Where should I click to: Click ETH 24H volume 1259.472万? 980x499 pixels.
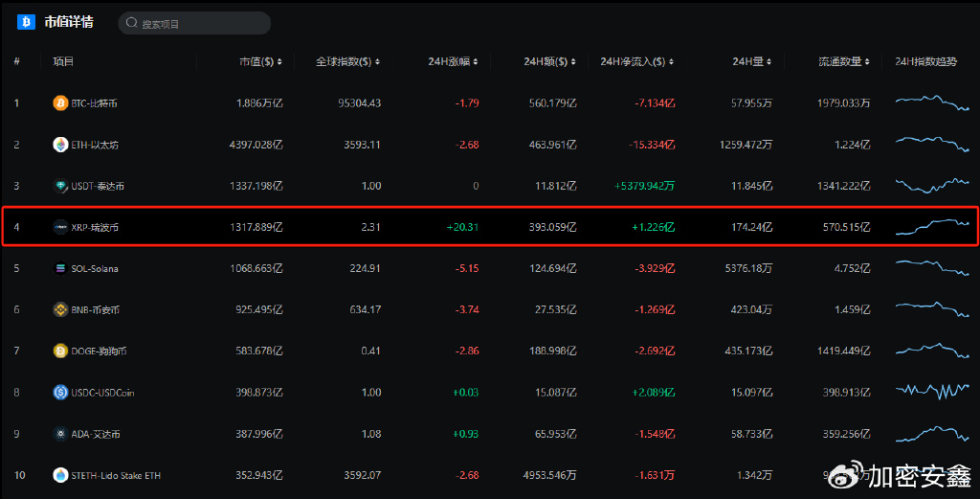pos(746,145)
